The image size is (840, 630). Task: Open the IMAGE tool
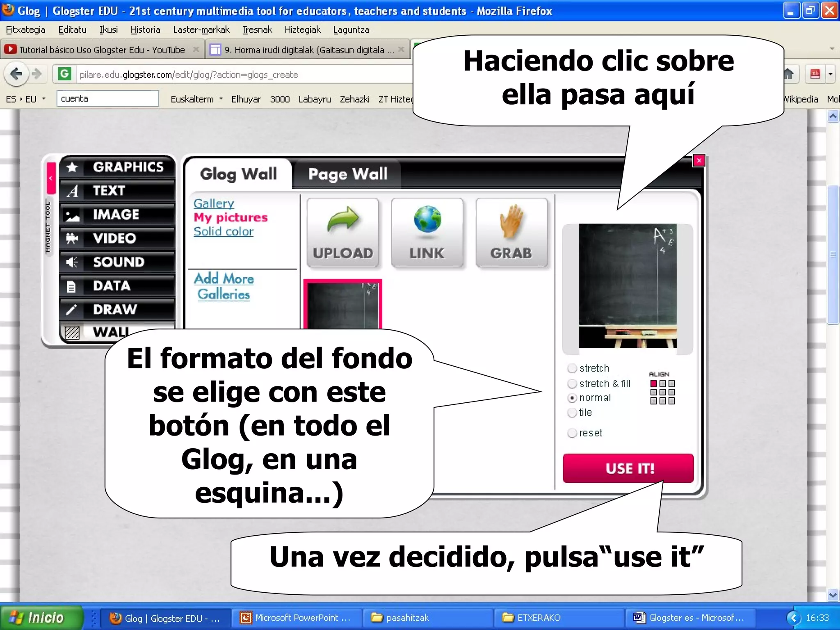pyautogui.click(x=118, y=215)
